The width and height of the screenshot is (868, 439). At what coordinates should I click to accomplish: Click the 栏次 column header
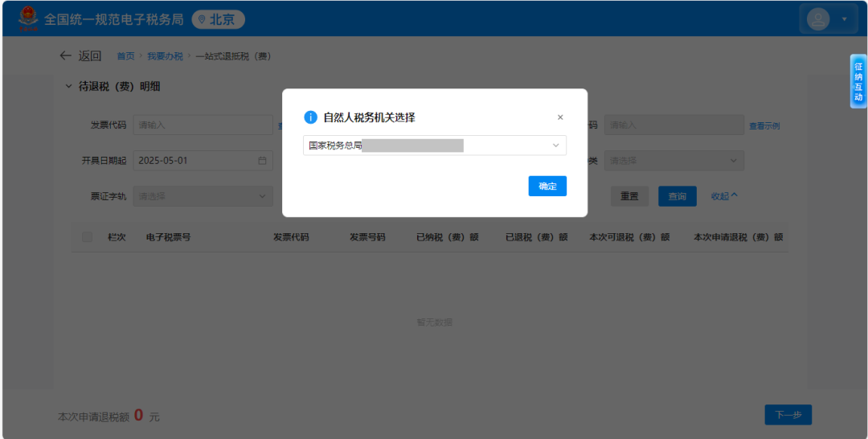pyautogui.click(x=117, y=237)
